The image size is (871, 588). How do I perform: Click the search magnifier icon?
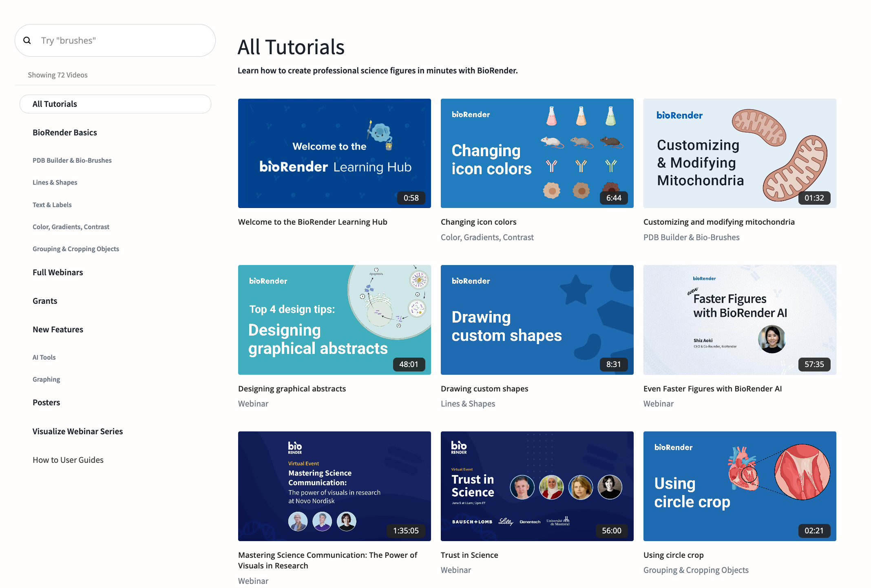pos(27,40)
